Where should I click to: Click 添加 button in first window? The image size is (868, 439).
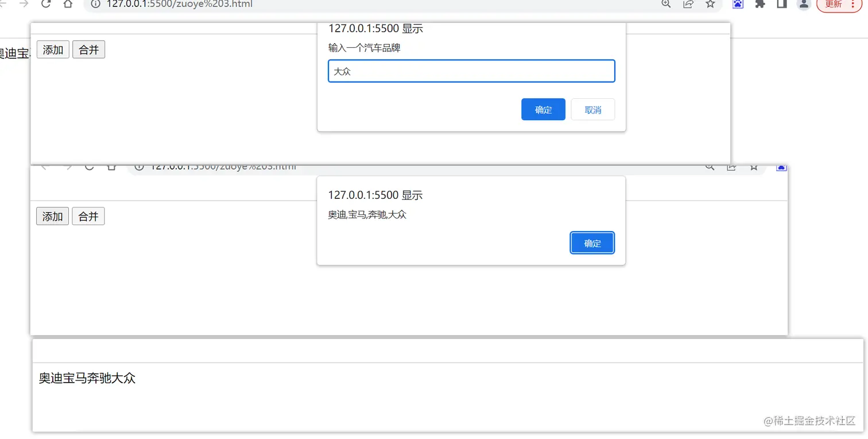[53, 50]
